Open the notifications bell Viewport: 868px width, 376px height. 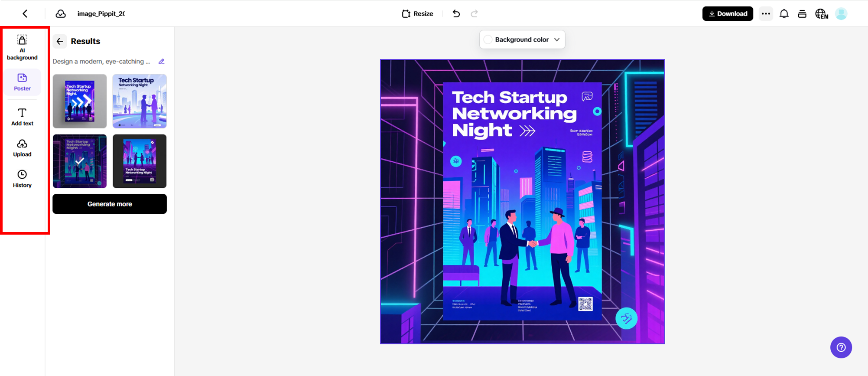tap(784, 14)
